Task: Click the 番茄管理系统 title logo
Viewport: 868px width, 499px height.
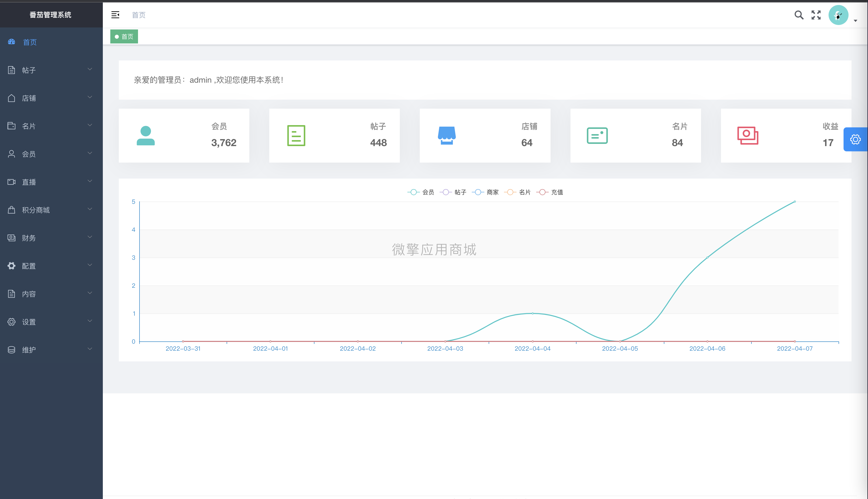Action: click(50, 15)
